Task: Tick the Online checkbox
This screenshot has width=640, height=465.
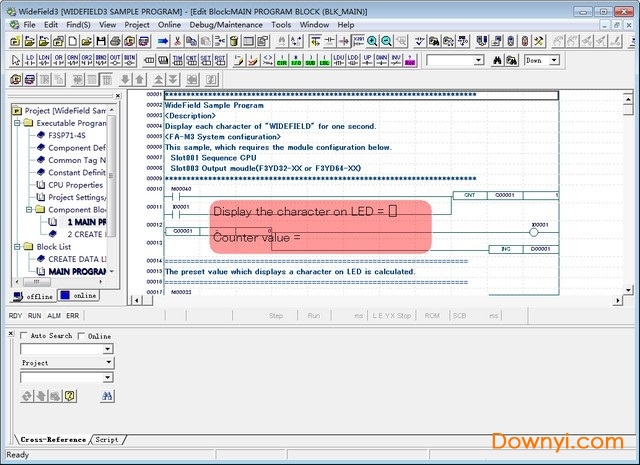Action: (x=82, y=336)
